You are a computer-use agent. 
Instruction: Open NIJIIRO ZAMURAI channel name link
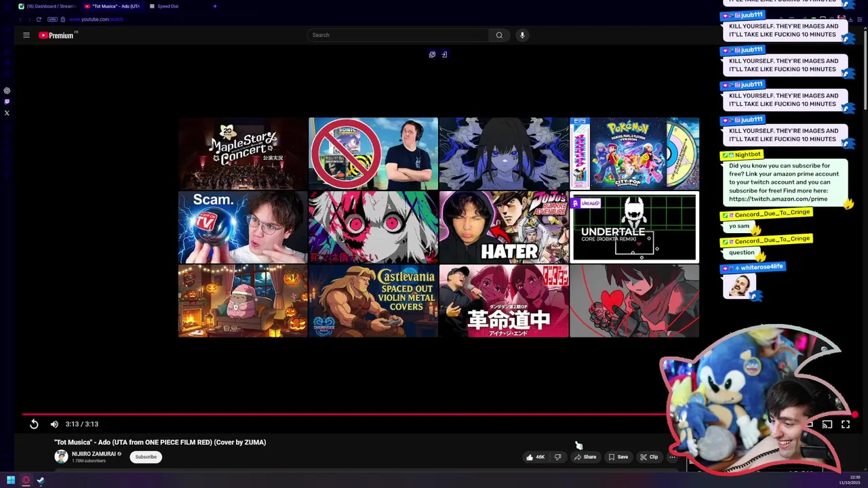click(94, 454)
